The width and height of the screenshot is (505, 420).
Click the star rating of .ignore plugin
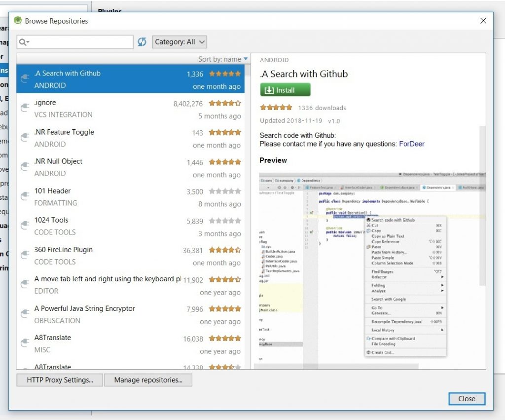(225, 103)
